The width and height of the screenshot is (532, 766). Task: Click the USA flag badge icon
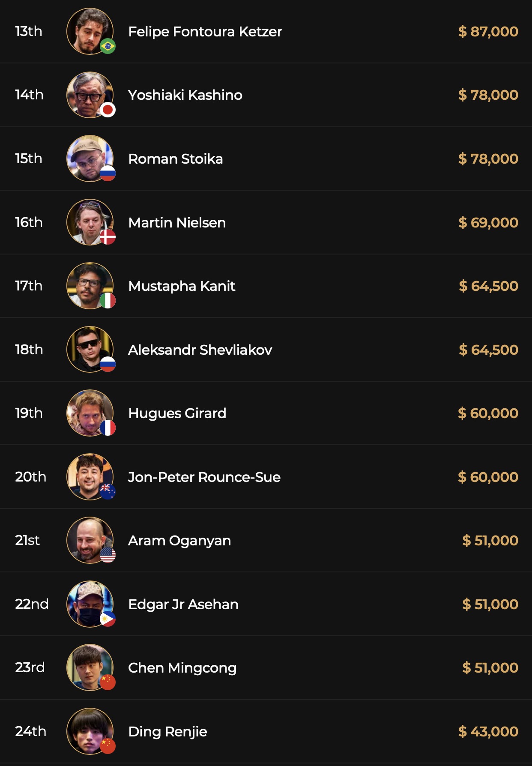click(108, 555)
